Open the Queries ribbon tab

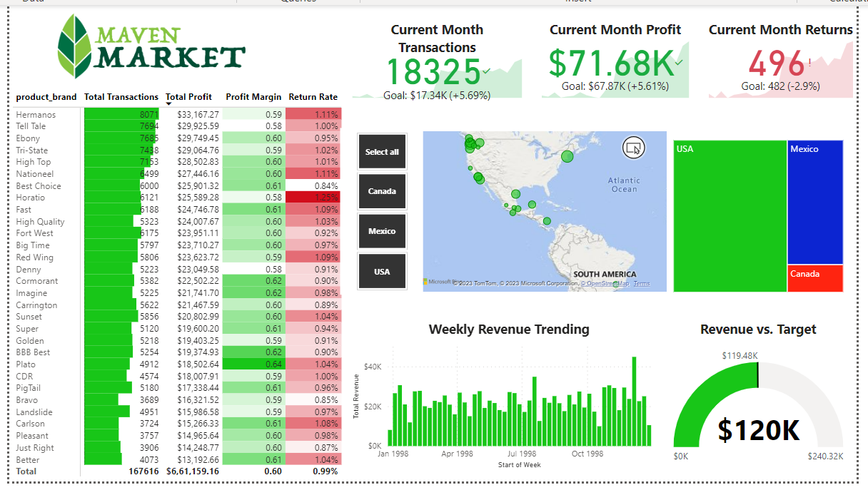pos(299,1)
